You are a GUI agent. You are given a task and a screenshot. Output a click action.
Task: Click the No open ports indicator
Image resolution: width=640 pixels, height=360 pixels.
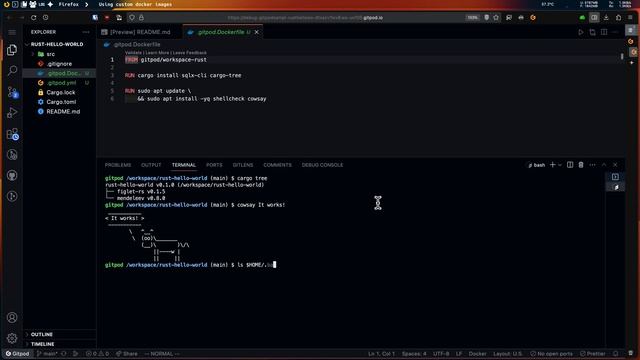point(551,353)
